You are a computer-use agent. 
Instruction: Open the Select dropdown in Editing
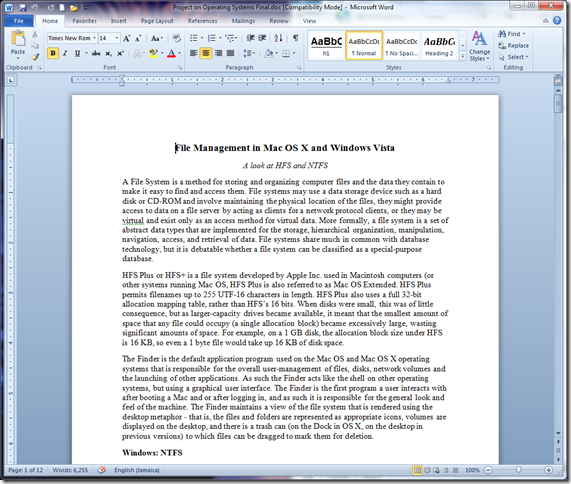(x=513, y=57)
